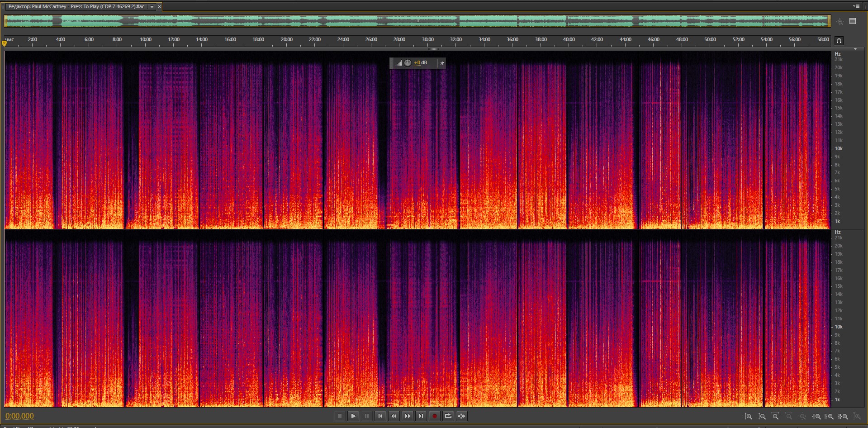Viewport: 868px width, 428px height.
Task: Open the panel menu at top right
Action: 856,6
